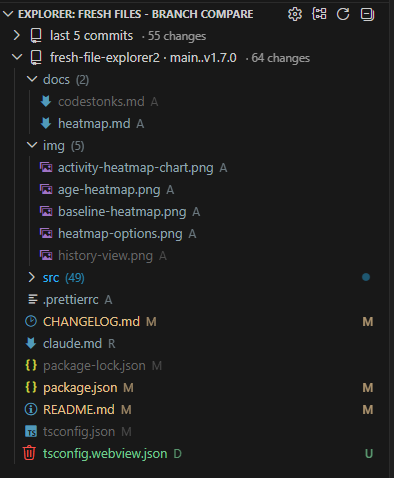394x478 pixels.
Task: Collapse the Explorer Fresh Files panel header
Action: pos(8,14)
